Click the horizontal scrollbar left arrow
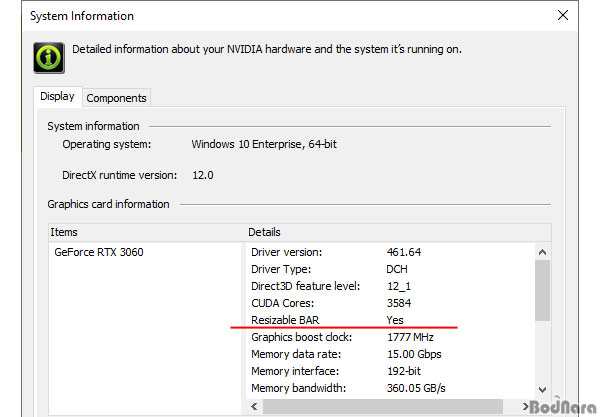This screenshot has width=600, height=417. (x=254, y=406)
